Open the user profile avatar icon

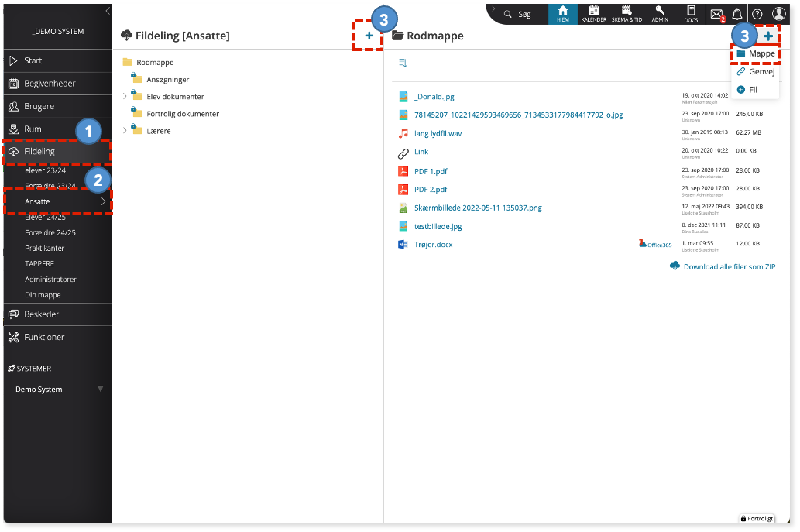click(778, 14)
